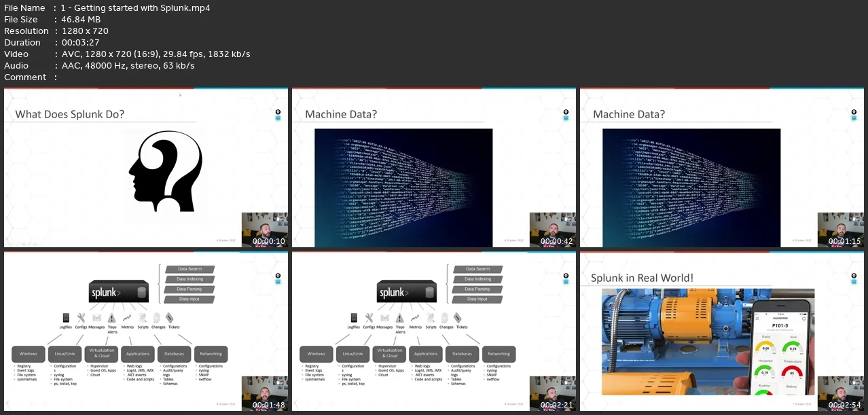Click the Tickets icon in the 00:02:21 frame
Screen dimensions: 868x415
pos(458,318)
